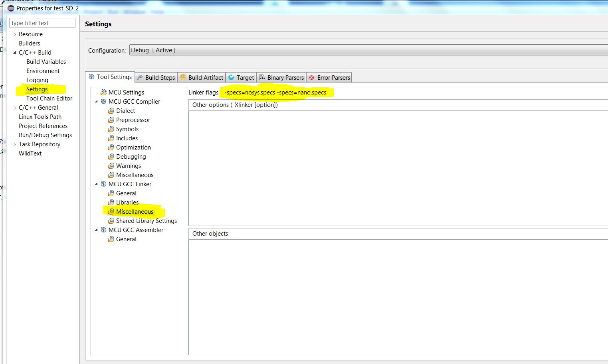Expand the Resource tree node
The width and height of the screenshot is (608, 364).
pyautogui.click(x=15, y=35)
